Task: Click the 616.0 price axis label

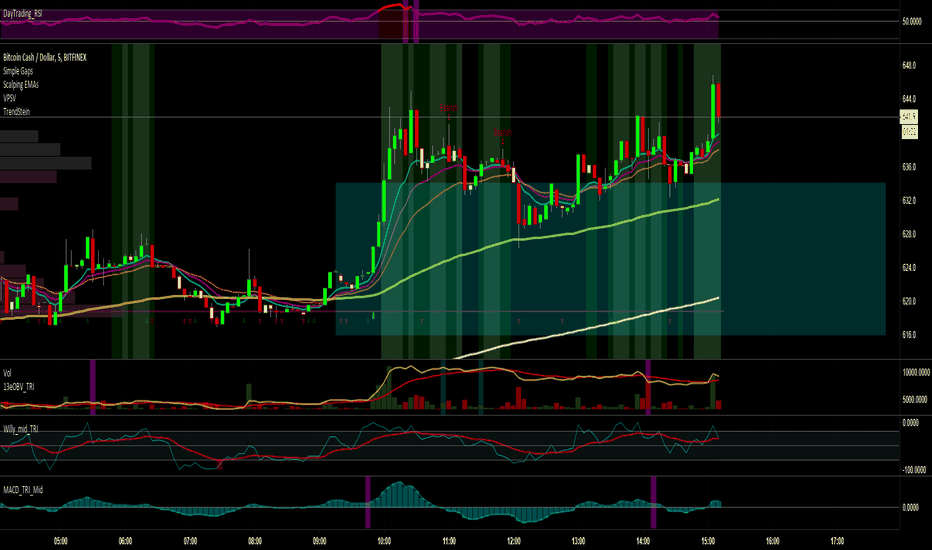Action: pos(909,335)
